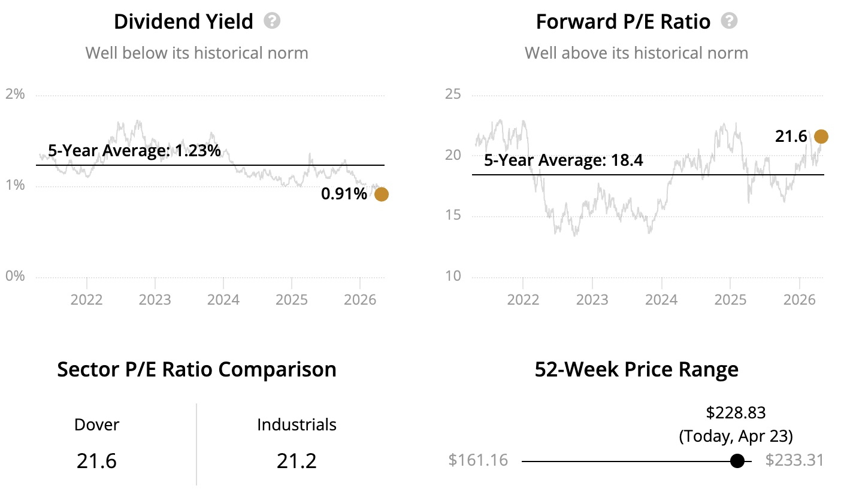Screen dimensions: 847x504
Task: Click "Well above its historical norm" subtitle
Action: (x=636, y=53)
